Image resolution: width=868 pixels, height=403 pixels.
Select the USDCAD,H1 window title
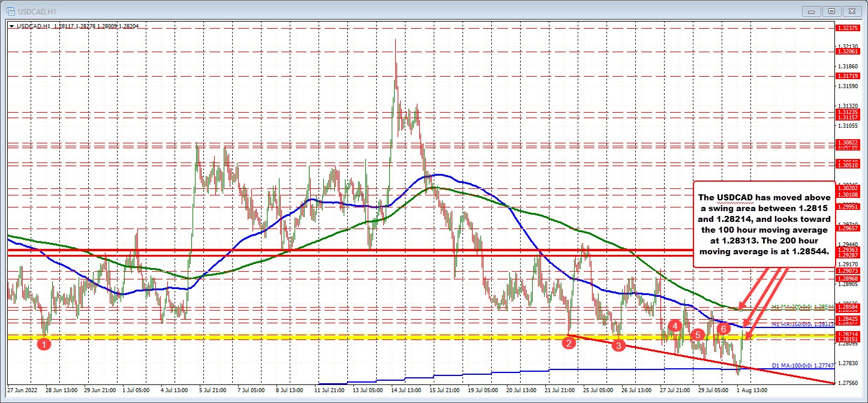(x=36, y=11)
